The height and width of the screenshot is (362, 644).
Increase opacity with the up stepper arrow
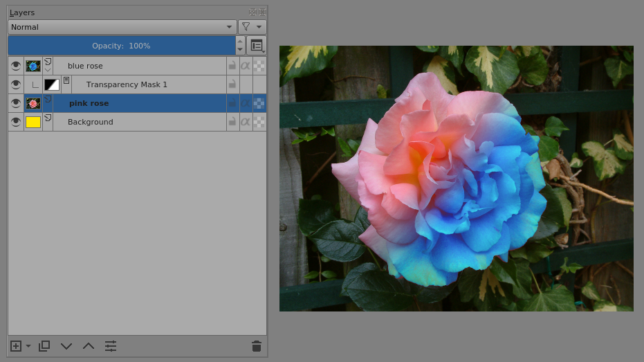240,41
